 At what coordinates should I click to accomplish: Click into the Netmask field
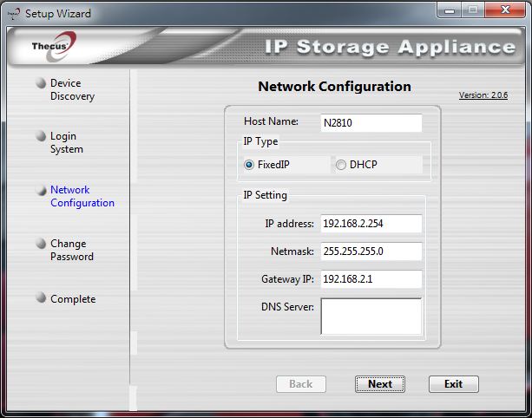click(371, 251)
